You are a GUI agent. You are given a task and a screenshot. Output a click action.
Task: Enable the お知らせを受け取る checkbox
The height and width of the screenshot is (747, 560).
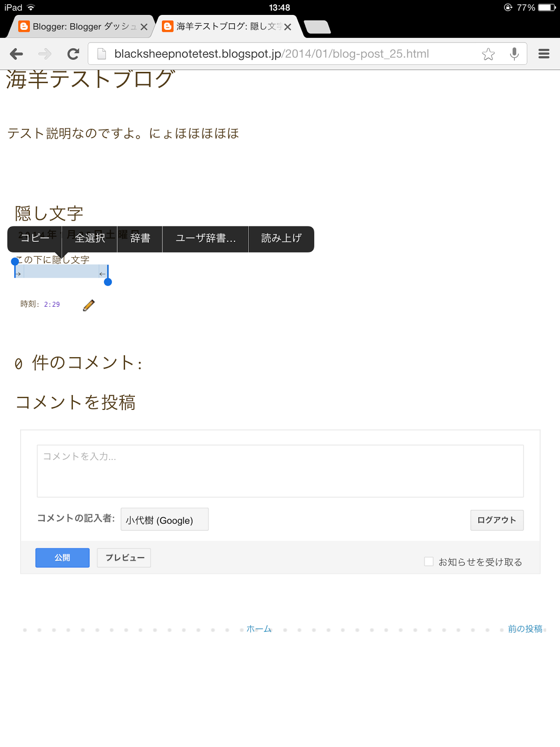(x=429, y=562)
